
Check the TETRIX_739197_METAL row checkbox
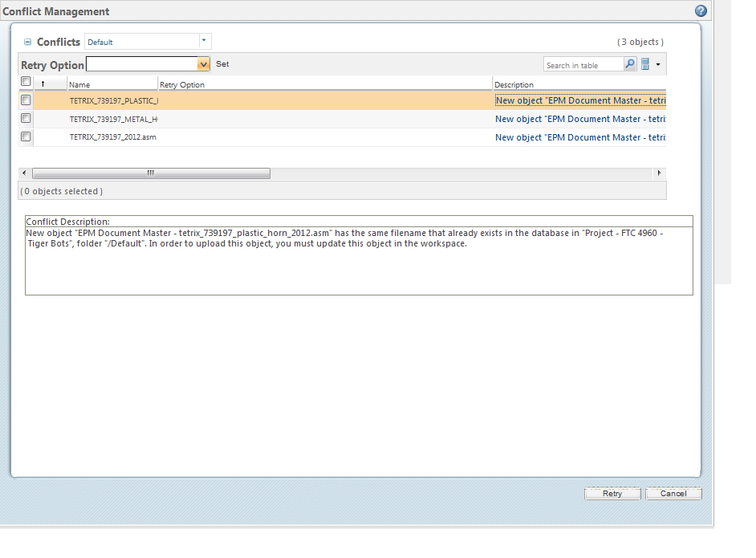tap(26, 119)
